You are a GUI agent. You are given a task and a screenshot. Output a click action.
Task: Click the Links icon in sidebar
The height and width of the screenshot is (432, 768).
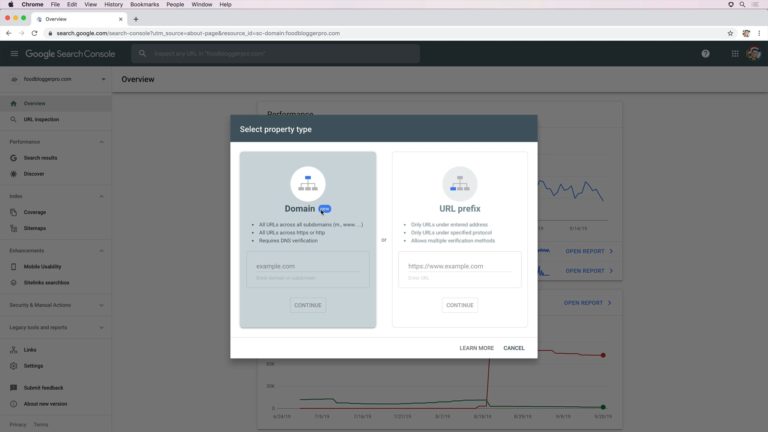pos(13,350)
